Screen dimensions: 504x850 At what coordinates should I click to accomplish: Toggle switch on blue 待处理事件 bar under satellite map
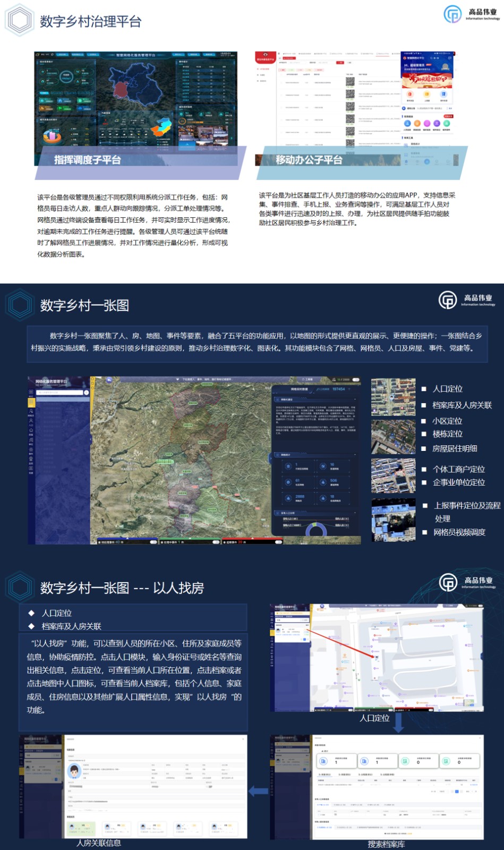[153, 542]
